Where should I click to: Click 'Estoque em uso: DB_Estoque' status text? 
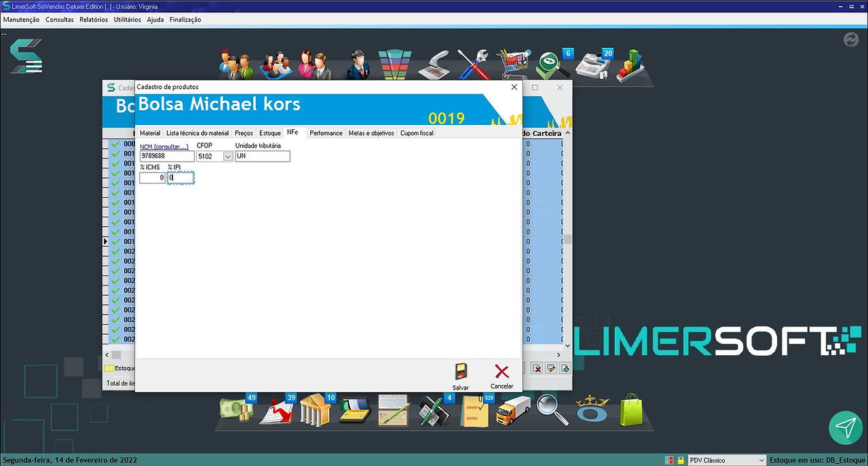(x=818, y=461)
